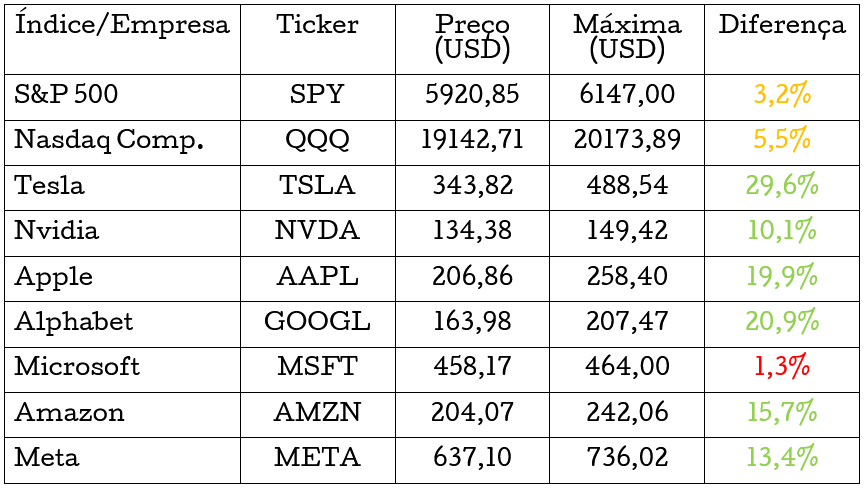Click the SPY ticker cell

click(x=317, y=95)
